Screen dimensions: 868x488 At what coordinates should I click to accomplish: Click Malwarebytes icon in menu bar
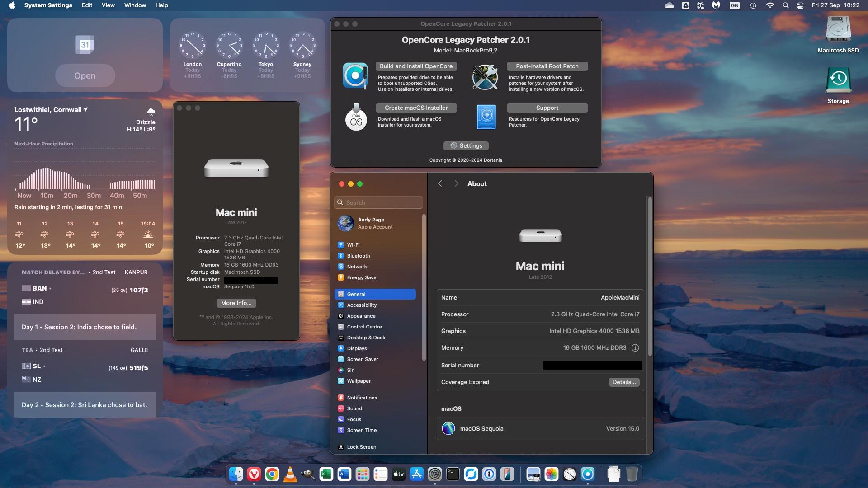(x=716, y=5)
